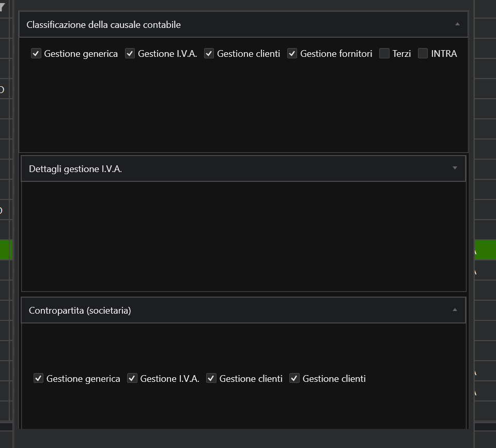Expand the Dettagli gestione I.V.A. arrow
The width and height of the screenshot is (496, 448).
pos(455,168)
